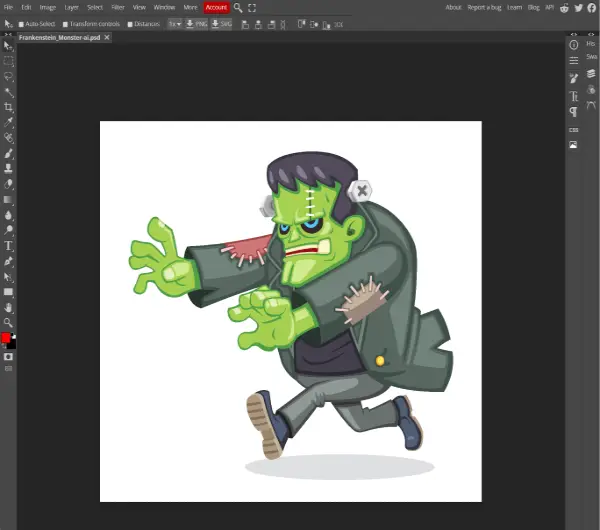Viewport: 600px width, 530px height.
Task: Click the red Account button
Action: pyautogui.click(x=216, y=7)
